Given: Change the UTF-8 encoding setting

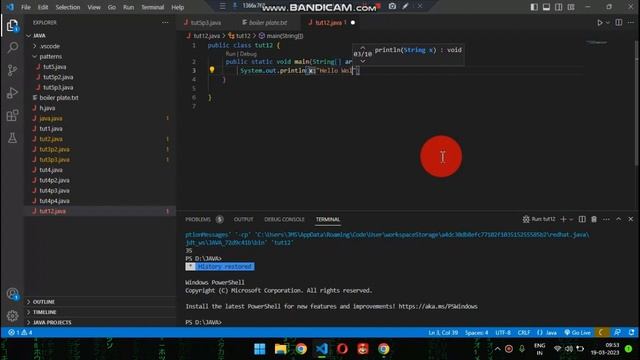Looking at the screenshot, I should (503, 333).
